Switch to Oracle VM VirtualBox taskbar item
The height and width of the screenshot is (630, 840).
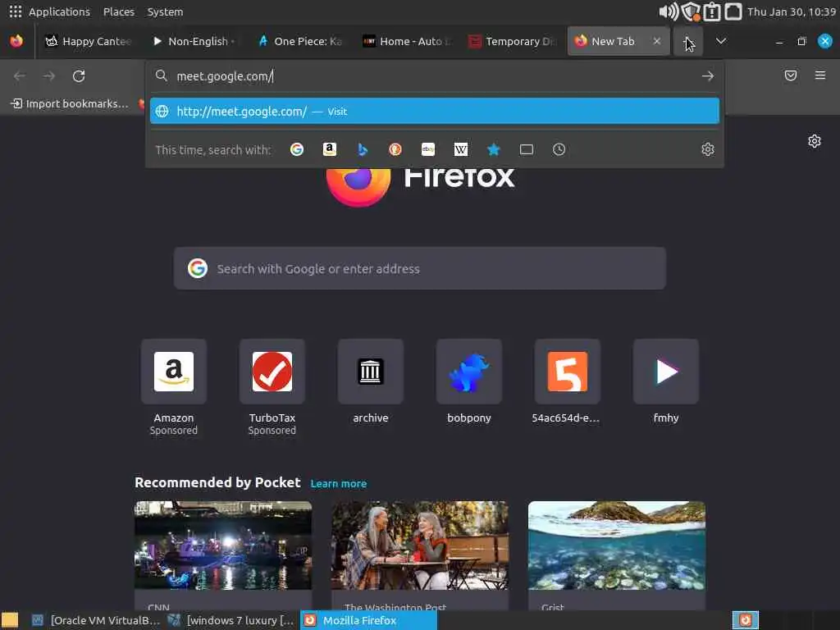click(x=96, y=620)
